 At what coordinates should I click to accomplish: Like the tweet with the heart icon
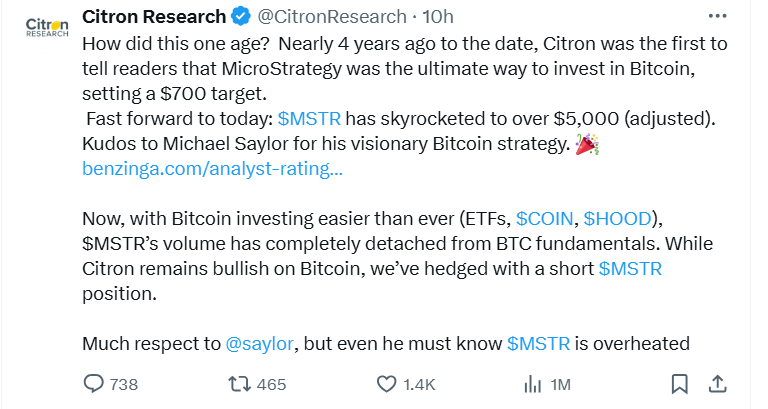387,384
